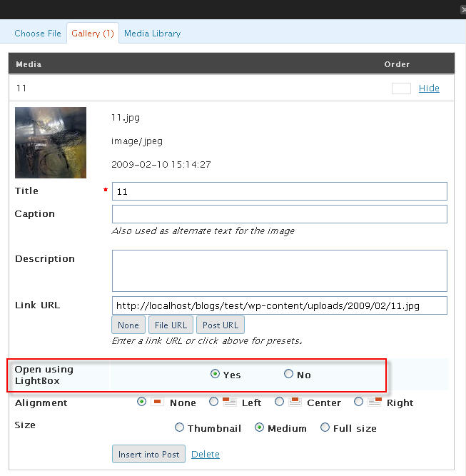Click the Right alignment icon

(375, 402)
